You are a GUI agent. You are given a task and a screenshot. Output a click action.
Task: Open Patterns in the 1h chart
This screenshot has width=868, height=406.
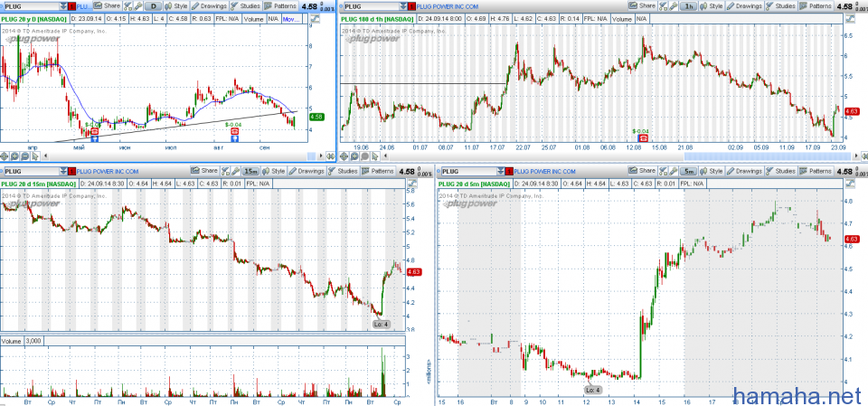pyautogui.click(x=816, y=6)
